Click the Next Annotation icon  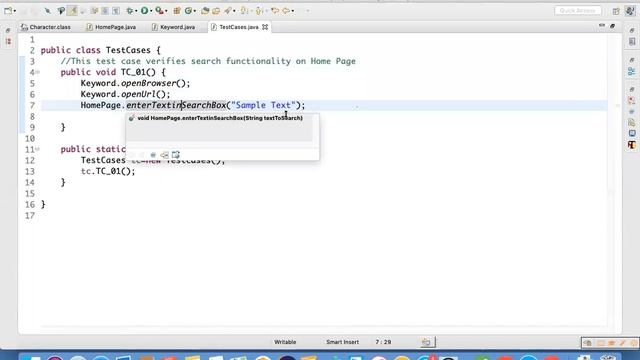(x=244, y=11)
